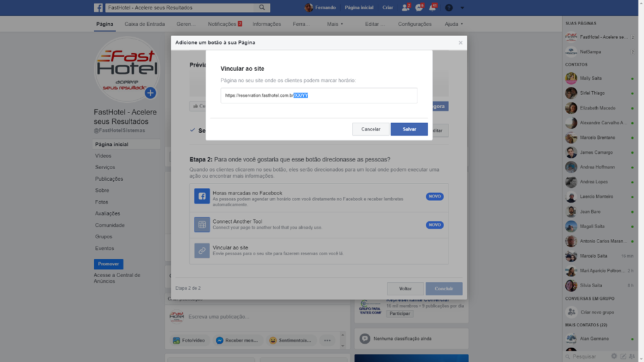Screen dimensions: 644x362
Task: Open Fotos in left sidebar
Action: [101, 202]
